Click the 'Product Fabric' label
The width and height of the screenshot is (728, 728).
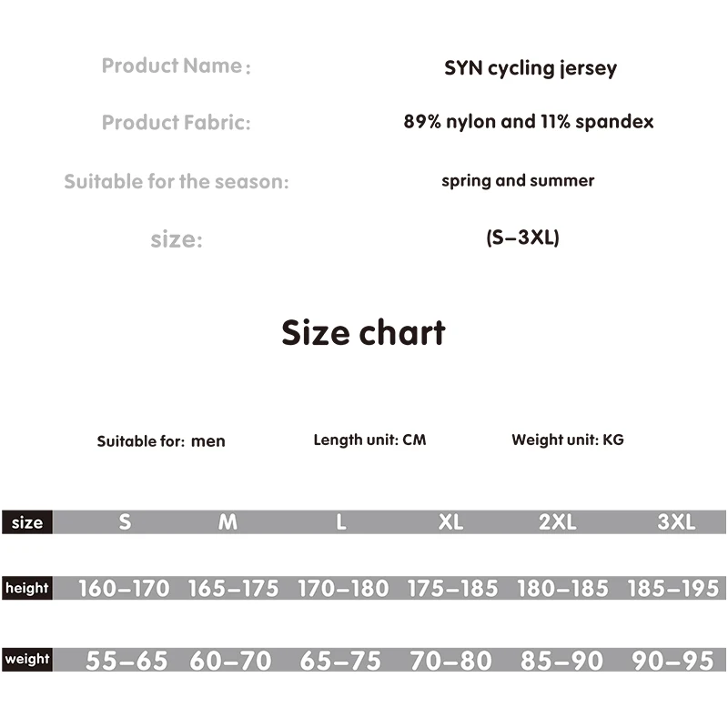[x=176, y=122]
